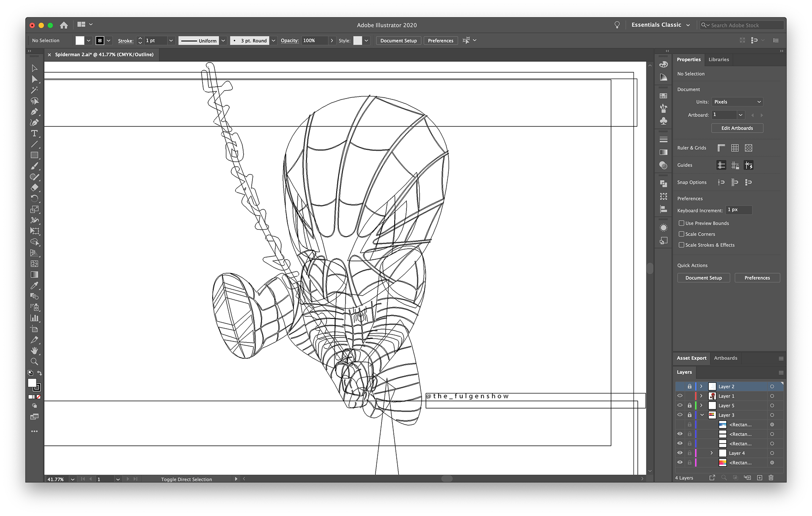Enable Use Preview Bounds checkbox
Viewport: 812px width, 516px height.
pyautogui.click(x=681, y=223)
